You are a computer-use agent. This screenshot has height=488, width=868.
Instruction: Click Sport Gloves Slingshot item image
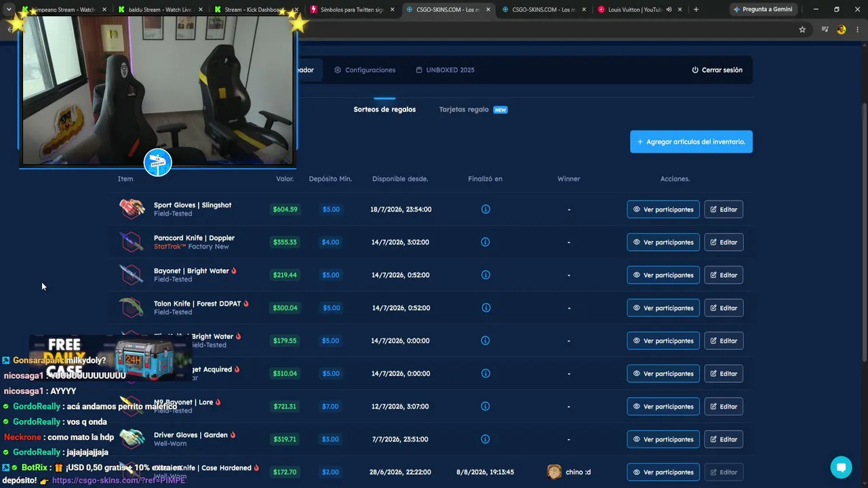(x=132, y=209)
